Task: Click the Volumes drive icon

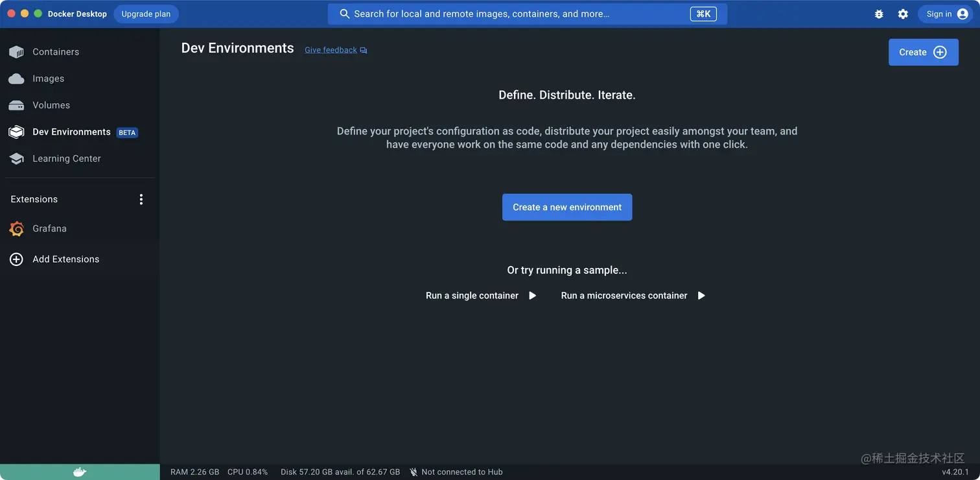Action: (x=16, y=105)
